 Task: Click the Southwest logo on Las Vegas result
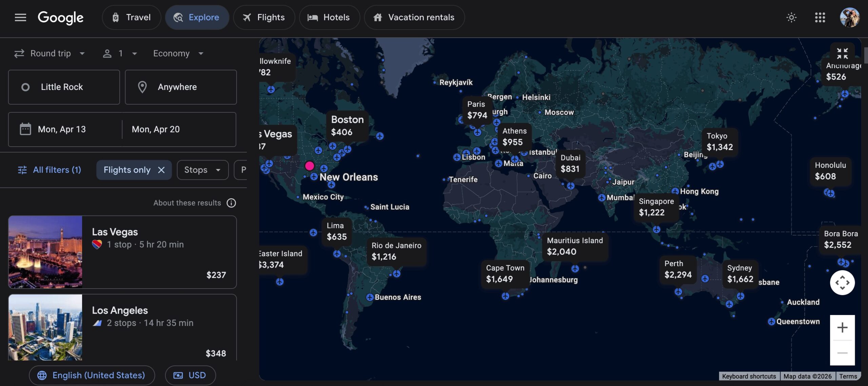tap(97, 244)
